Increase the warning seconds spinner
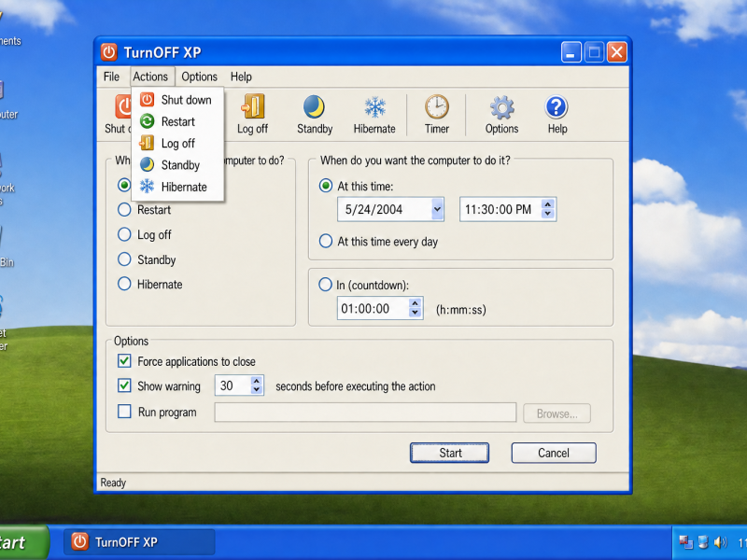The image size is (747, 560). pos(257,381)
